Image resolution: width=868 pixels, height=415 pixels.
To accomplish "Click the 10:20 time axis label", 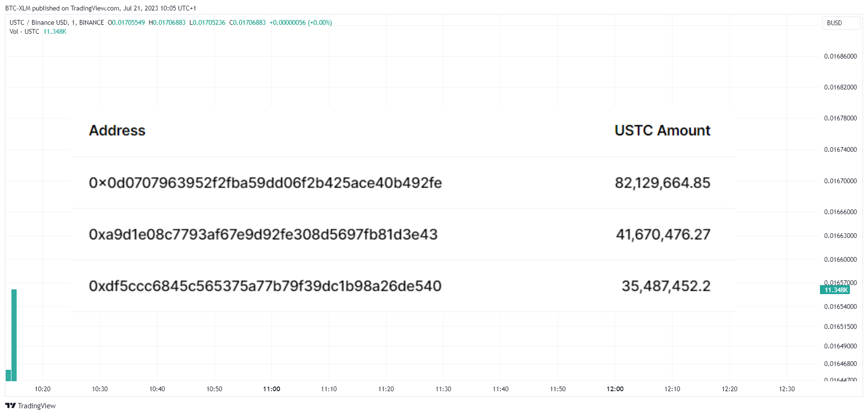I will (x=42, y=389).
